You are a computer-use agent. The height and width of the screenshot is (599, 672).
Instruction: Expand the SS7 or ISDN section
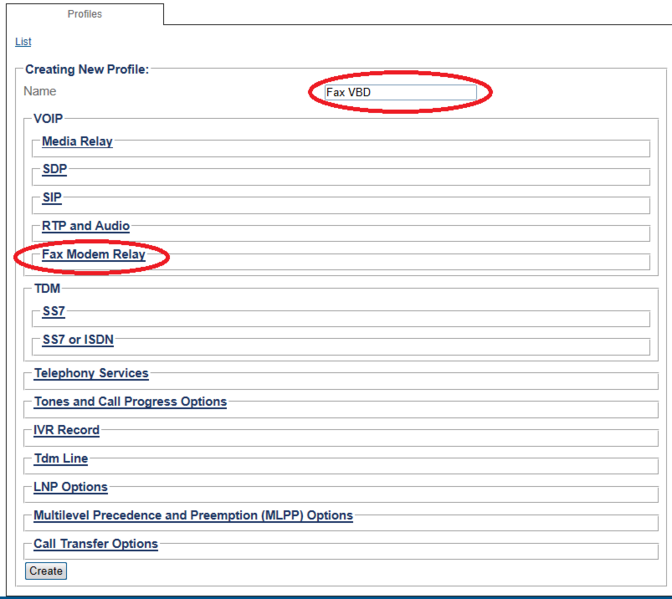point(77,340)
